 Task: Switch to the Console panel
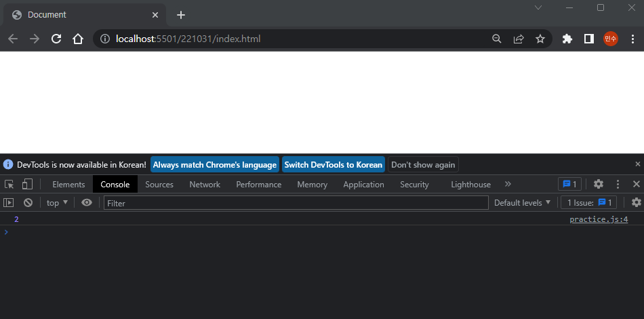pos(115,185)
